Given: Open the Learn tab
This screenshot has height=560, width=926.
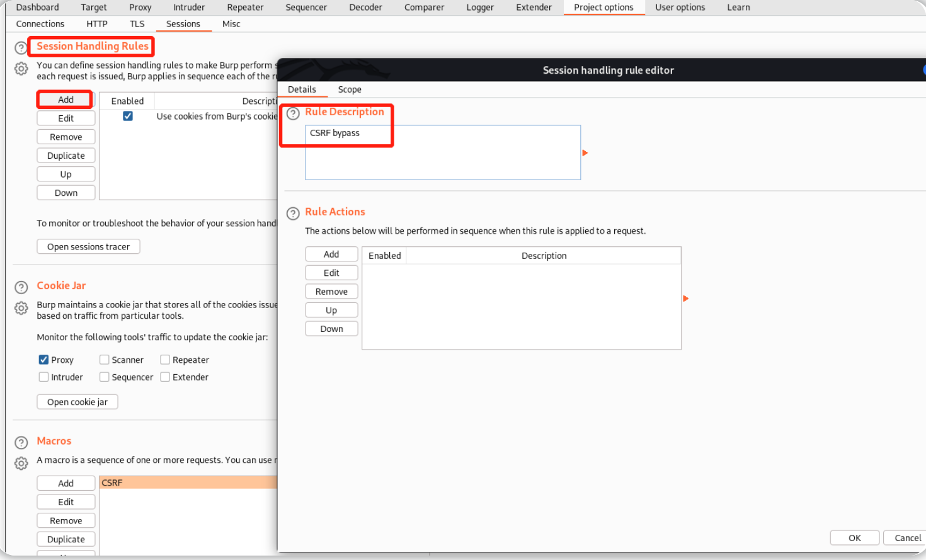Looking at the screenshot, I should pos(739,8).
